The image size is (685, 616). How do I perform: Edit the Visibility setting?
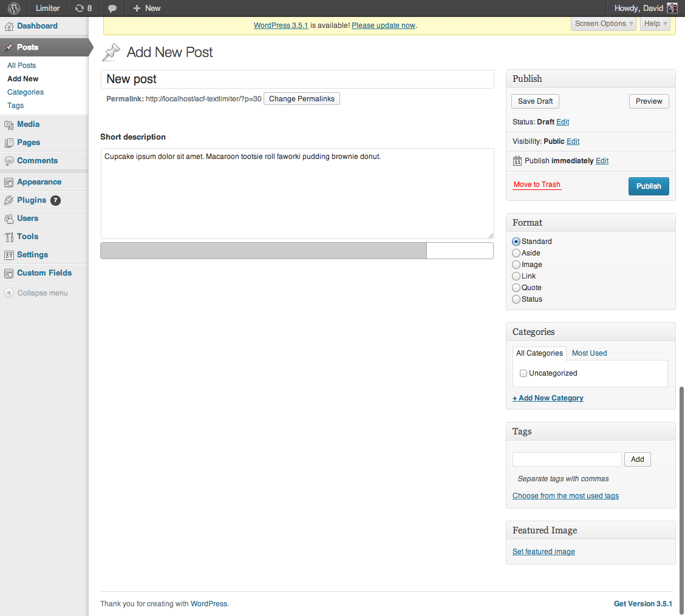click(573, 141)
